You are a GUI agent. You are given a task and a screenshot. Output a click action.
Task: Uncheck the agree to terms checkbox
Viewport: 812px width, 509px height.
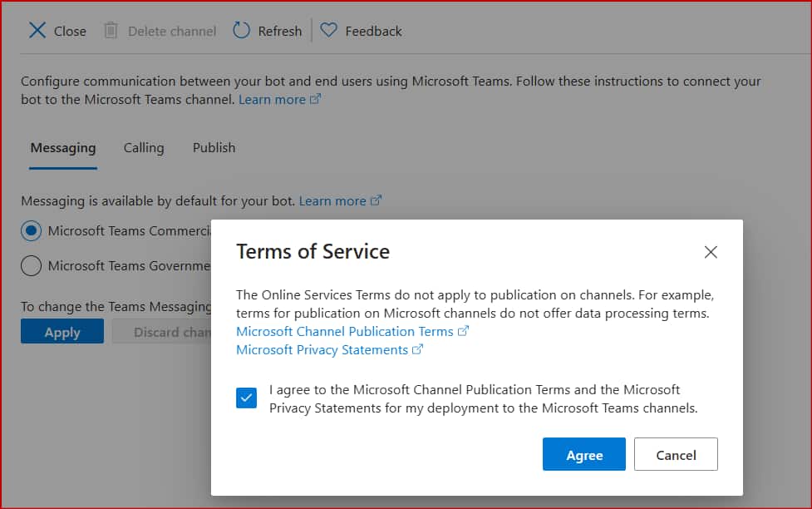[247, 398]
